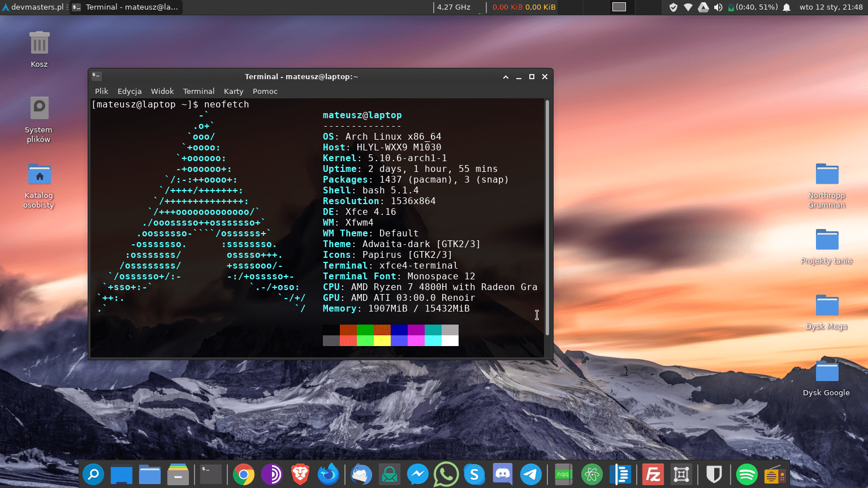Image resolution: width=868 pixels, height=488 pixels.
Task: Click the devmasters.pl panel launcher
Action: point(34,7)
